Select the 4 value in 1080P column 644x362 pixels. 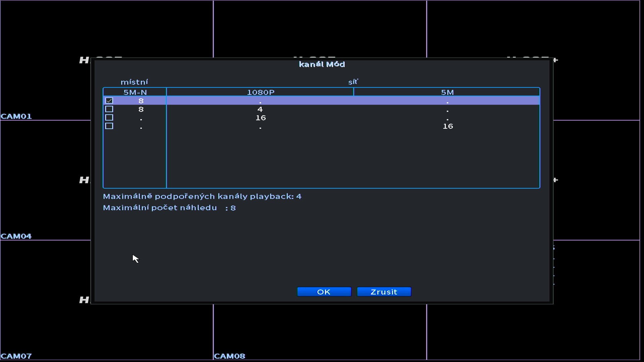click(260, 109)
